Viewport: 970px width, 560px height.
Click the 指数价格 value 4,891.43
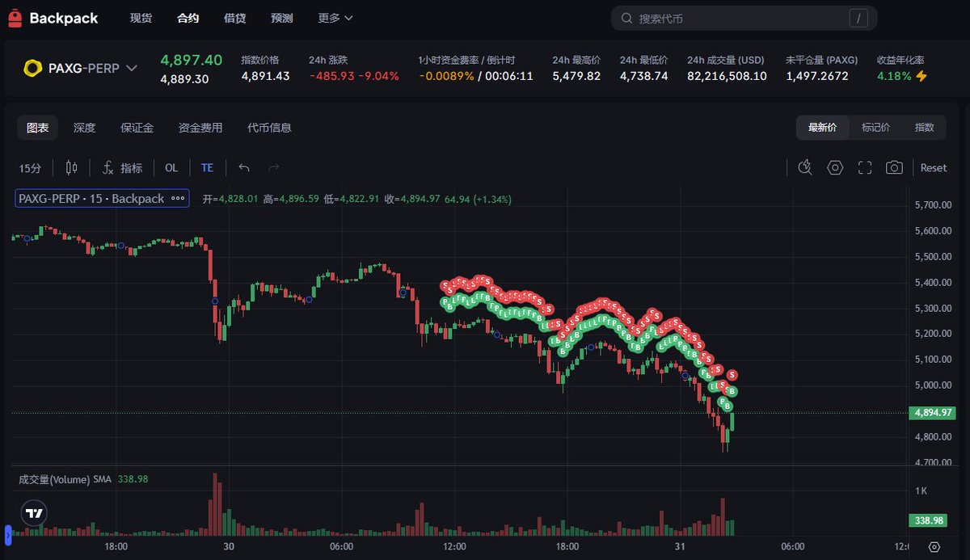tap(265, 76)
